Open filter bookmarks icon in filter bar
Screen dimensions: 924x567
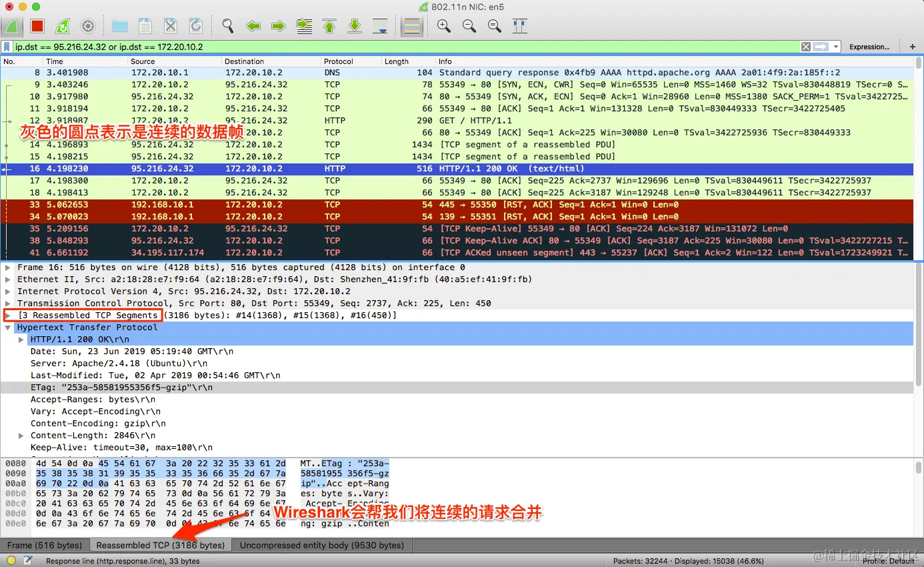[7, 47]
